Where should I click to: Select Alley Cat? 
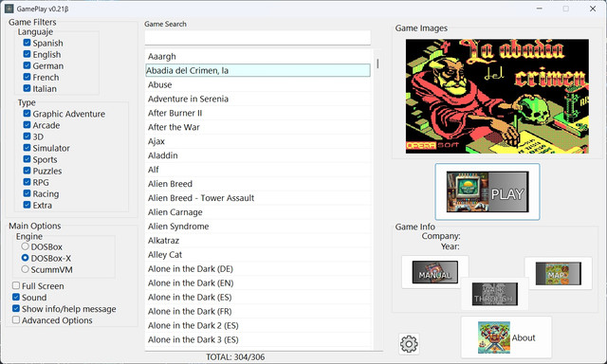(258, 255)
